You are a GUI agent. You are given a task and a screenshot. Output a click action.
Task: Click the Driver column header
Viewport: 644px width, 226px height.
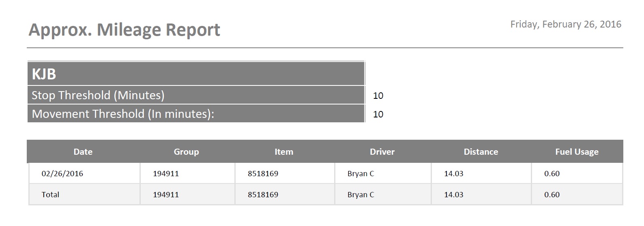click(x=382, y=152)
